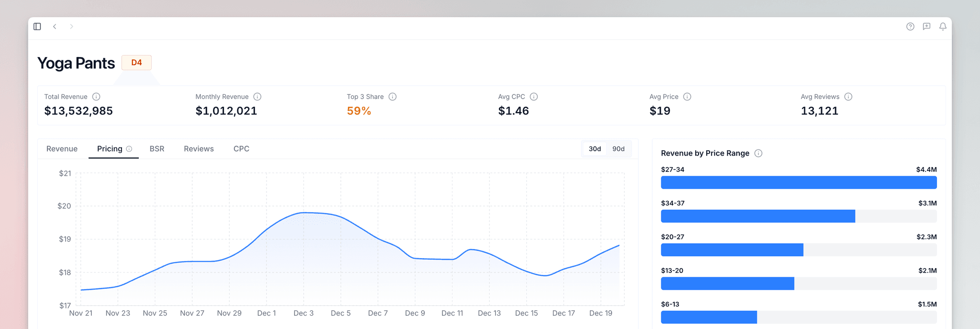Open the CPC tab
The height and width of the screenshot is (329, 980).
tap(241, 149)
